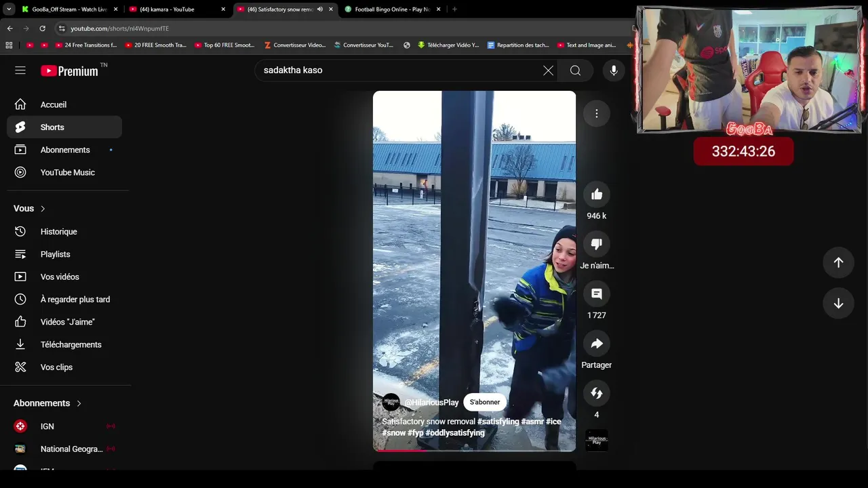
Task: Open the 20 FREE Smooth Tra... bookmark
Action: (x=156, y=45)
